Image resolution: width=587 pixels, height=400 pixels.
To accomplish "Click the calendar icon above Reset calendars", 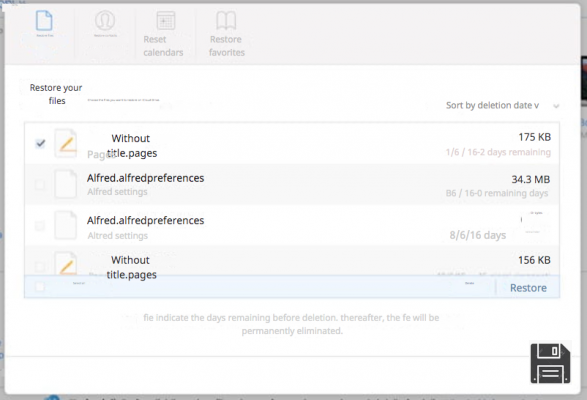I will point(165,20).
